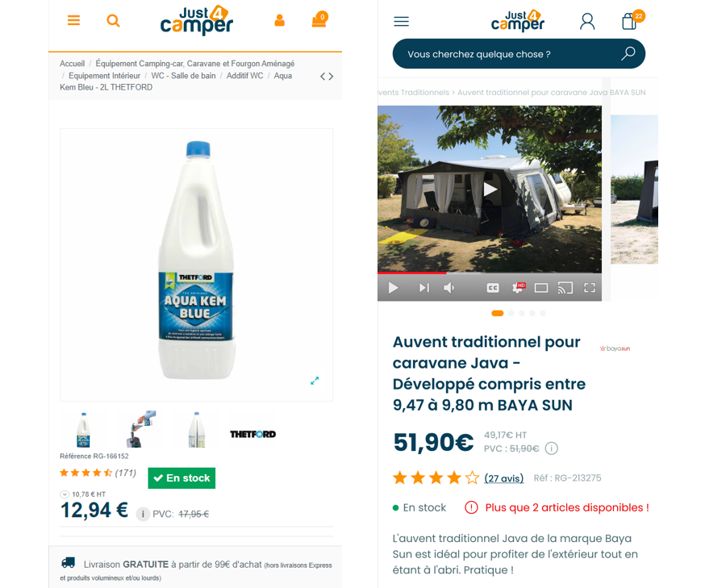701x588 pixels.
Task: Play the awning video with bottom play button
Action: 393,288
